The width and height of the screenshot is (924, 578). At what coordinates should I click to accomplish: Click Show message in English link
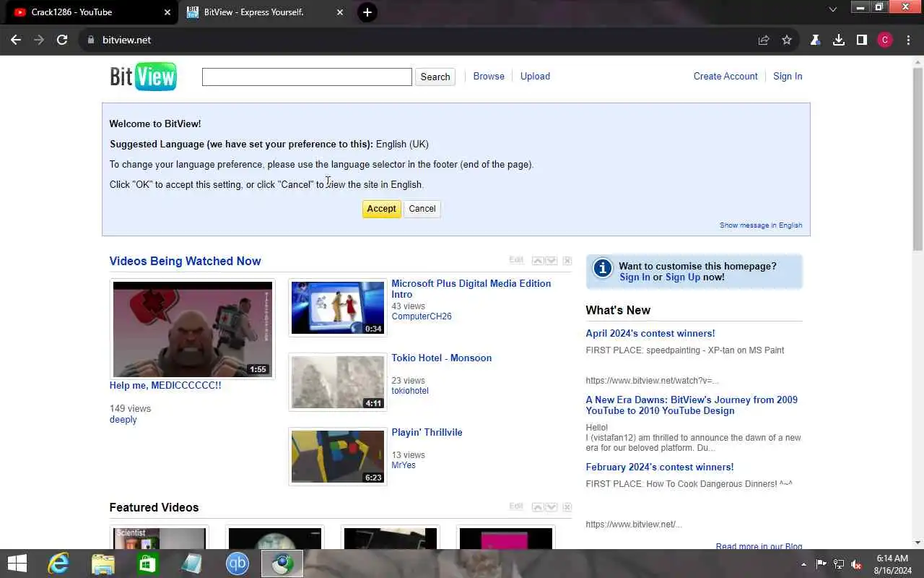click(761, 225)
